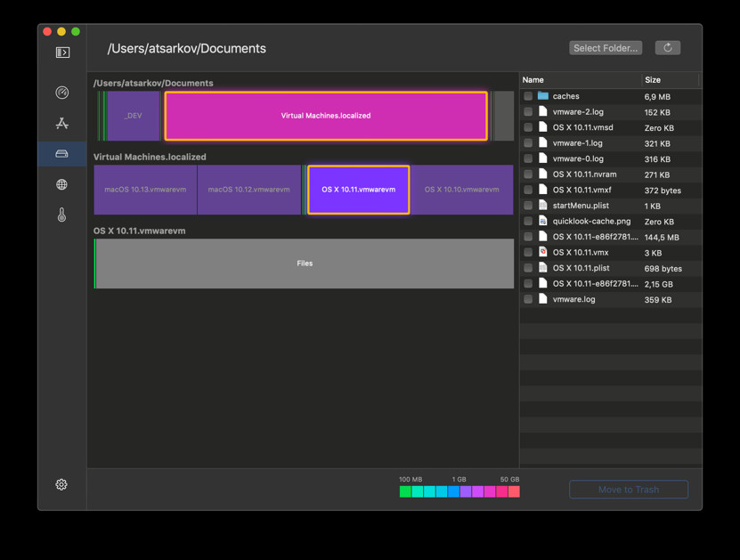Open the speedometer dashboard section

pos(61,93)
